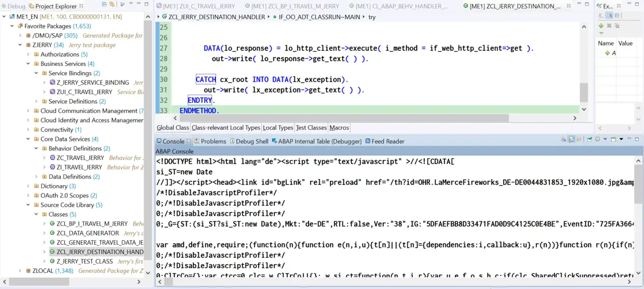The image size is (644, 289).
Task: Click Remove All Expressions icon
Action: tap(616, 25)
